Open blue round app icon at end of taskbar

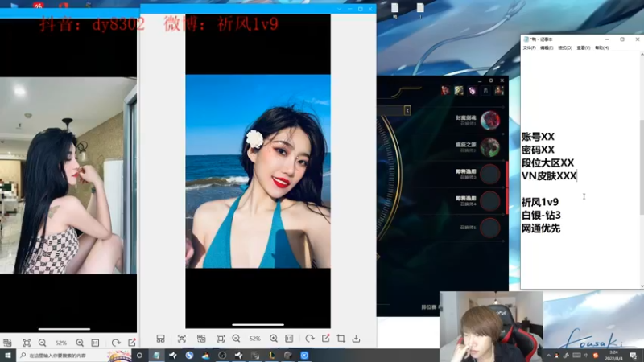click(304, 356)
